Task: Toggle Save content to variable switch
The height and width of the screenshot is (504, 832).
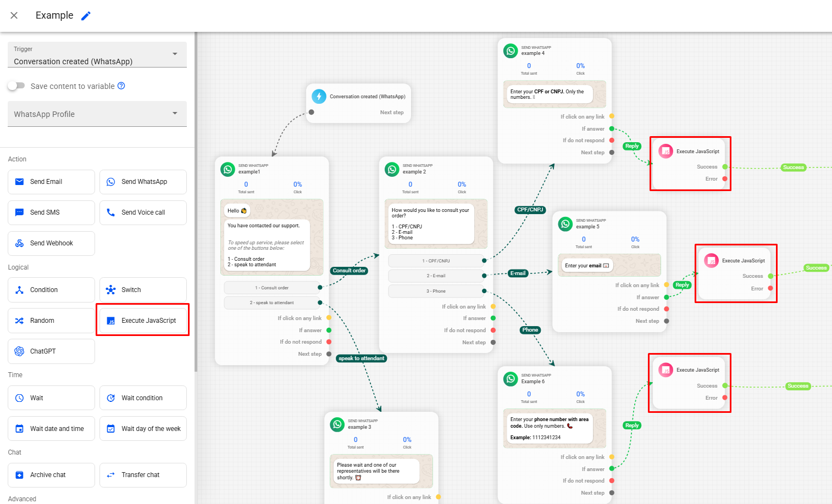Action: 16,86
